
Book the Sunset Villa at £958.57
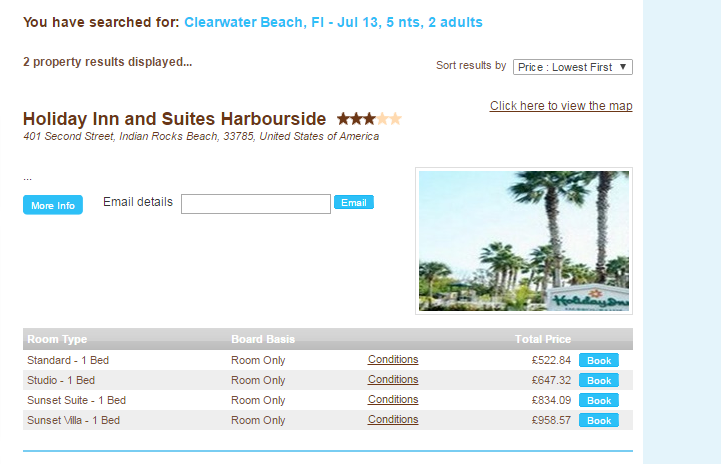coord(598,420)
